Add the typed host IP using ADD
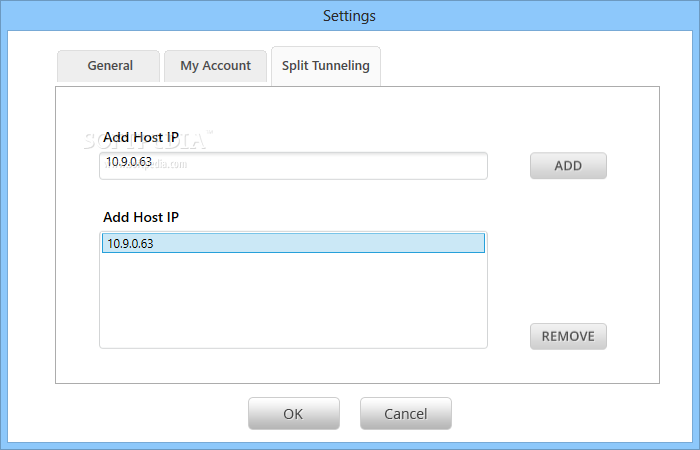This screenshot has width=700, height=450. [x=568, y=166]
